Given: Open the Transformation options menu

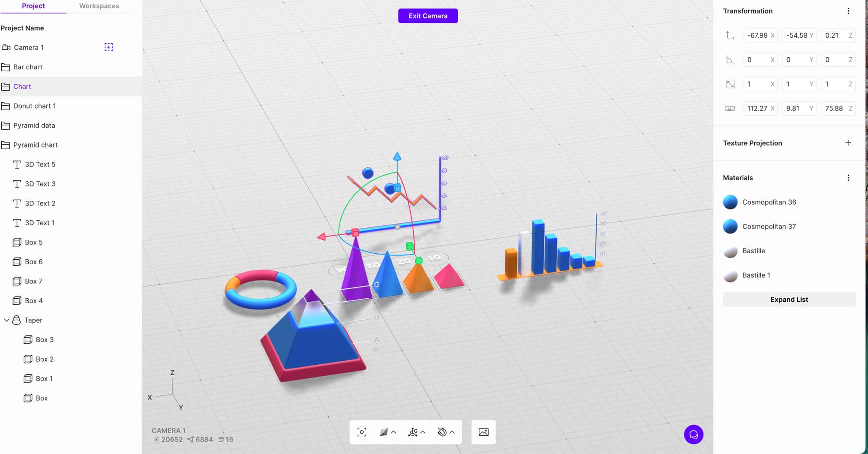Looking at the screenshot, I should pyautogui.click(x=848, y=11).
